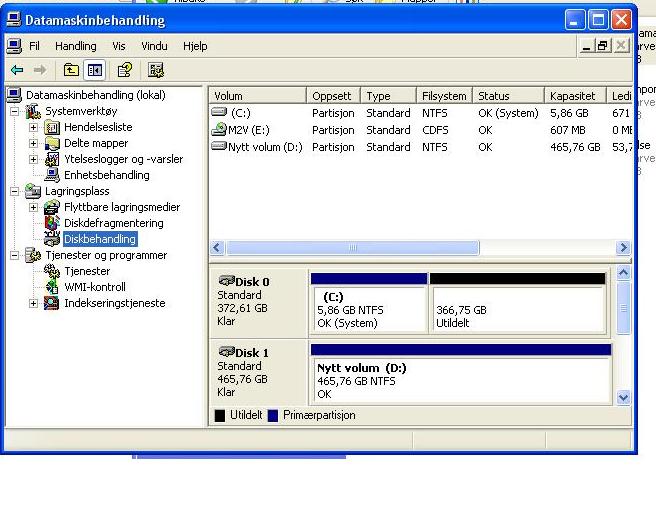Click the Tjenester og programmer icon
The image size is (656, 512).
(x=33, y=255)
